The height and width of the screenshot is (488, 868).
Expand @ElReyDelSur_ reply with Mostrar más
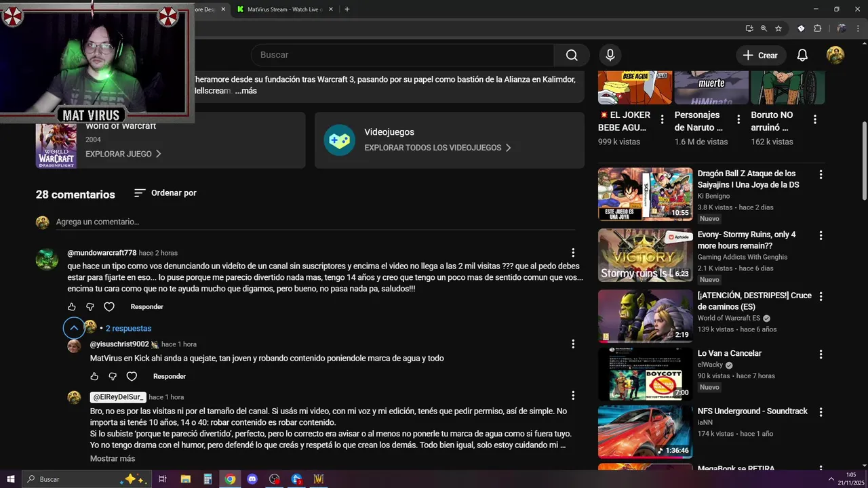(113, 459)
